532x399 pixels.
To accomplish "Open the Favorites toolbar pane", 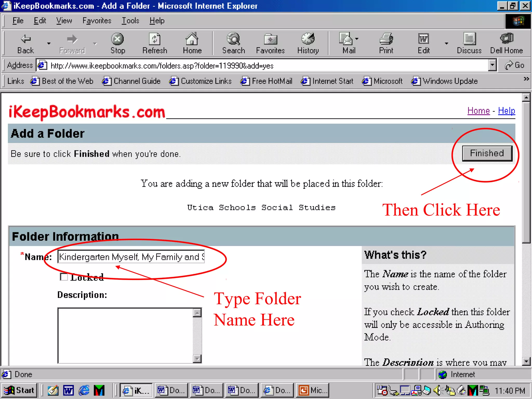I will tap(270, 43).
